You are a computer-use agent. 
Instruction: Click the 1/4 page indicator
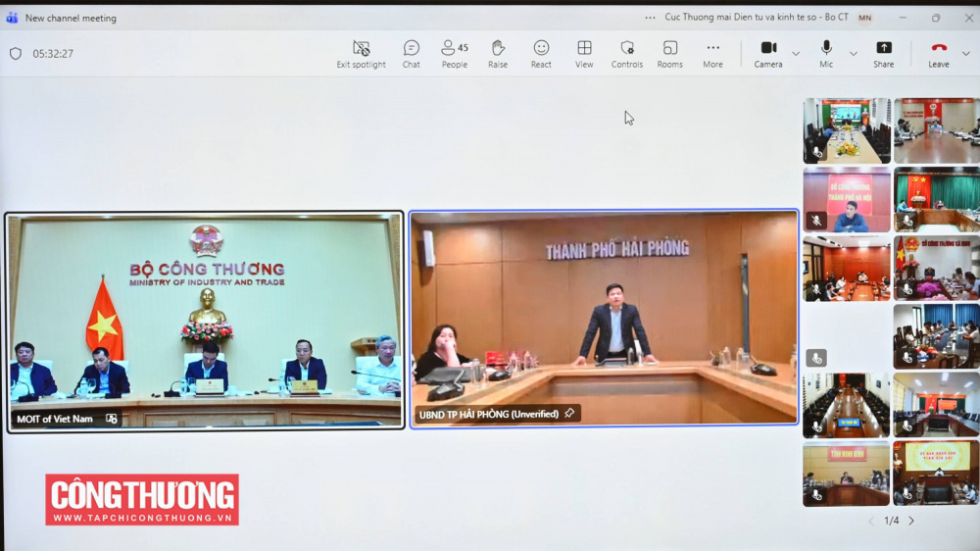tap(891, 521)
